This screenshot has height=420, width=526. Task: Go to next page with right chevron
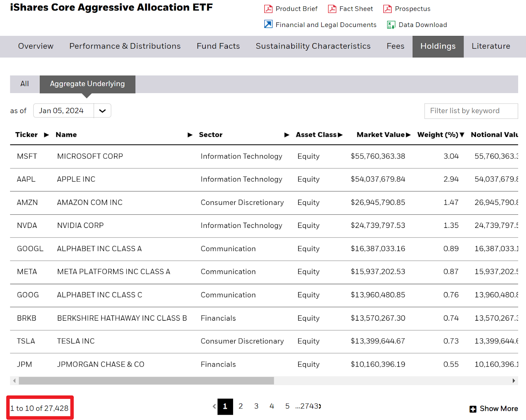[320, 407]
